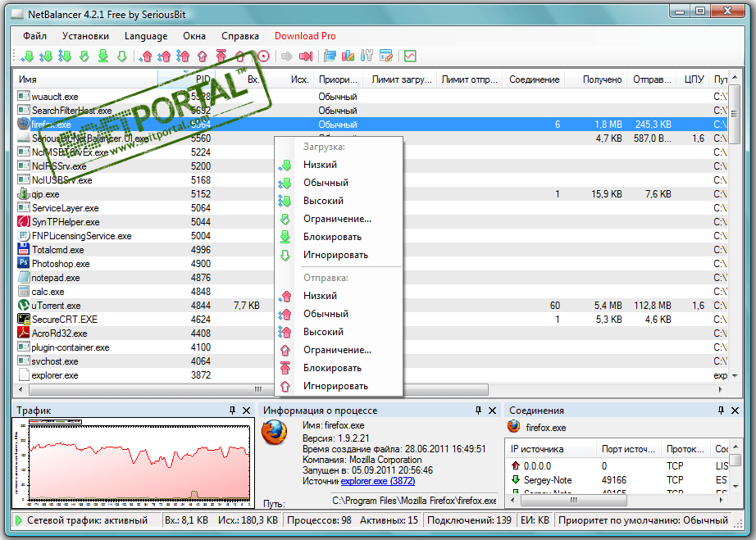The image size is (756, 540).
Task: Select Ограничение... under Загрузка
Action: pos(339,219)
